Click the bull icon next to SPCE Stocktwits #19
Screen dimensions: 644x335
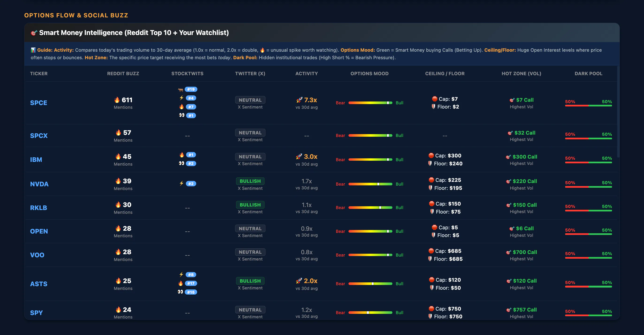coord(180,89)
